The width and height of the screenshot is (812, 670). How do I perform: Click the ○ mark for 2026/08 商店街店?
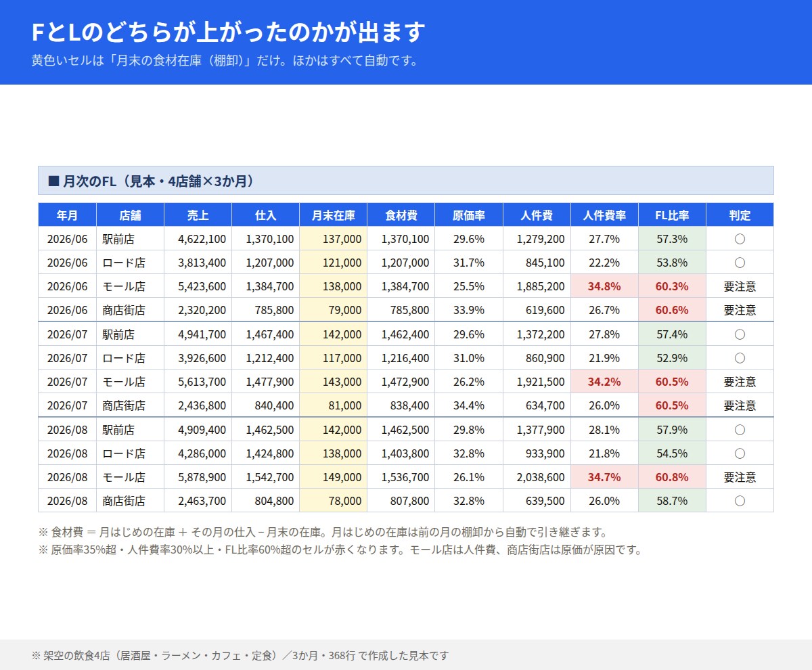click(740, 501)
